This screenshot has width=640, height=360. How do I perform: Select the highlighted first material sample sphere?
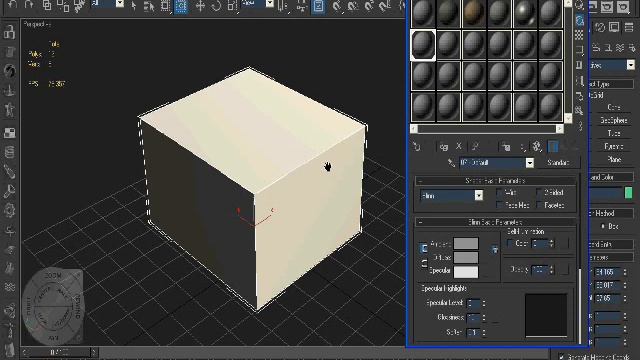tap(423, 44)
